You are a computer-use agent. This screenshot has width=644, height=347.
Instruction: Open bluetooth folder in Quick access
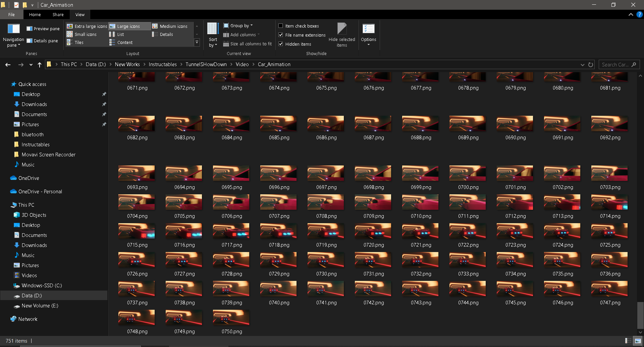[33, 135]
